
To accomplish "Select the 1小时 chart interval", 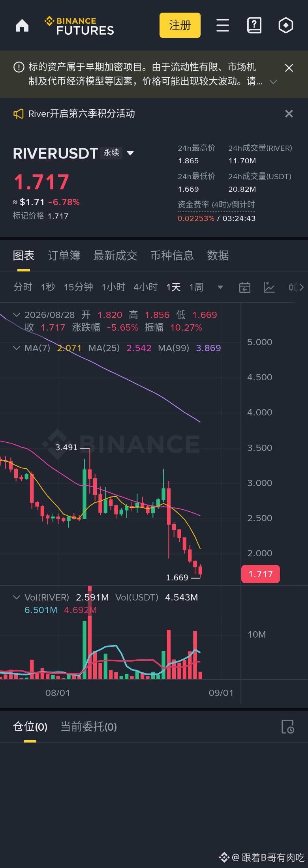I will pyautogui.click(x=113, y=287).
